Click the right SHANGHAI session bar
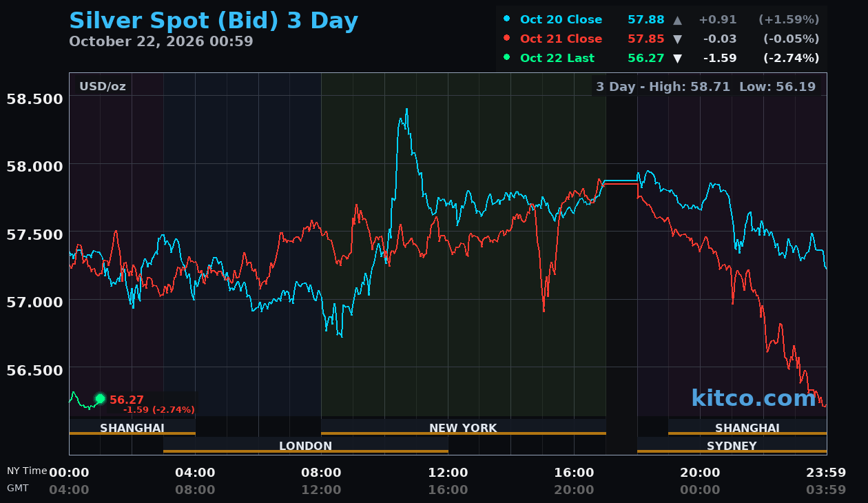 (x=747, y=428)
